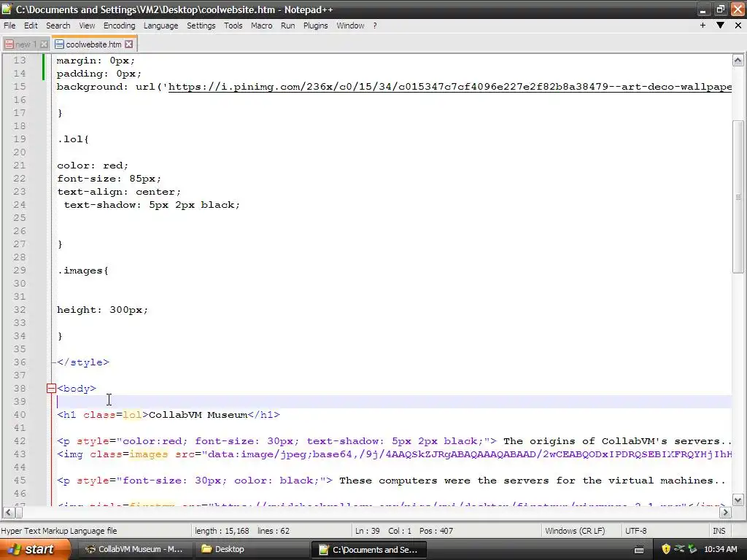This screenshot has width=747, height=560.
Task: Open the Search menu
Action: (58, 26)
